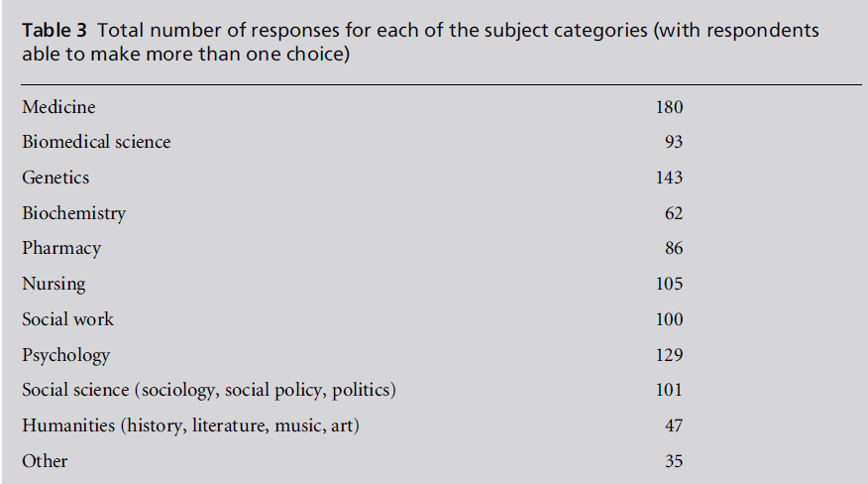This screenshot has width=868, height=484.
Task: Select the Medicine row label
Action: (58, 107)
